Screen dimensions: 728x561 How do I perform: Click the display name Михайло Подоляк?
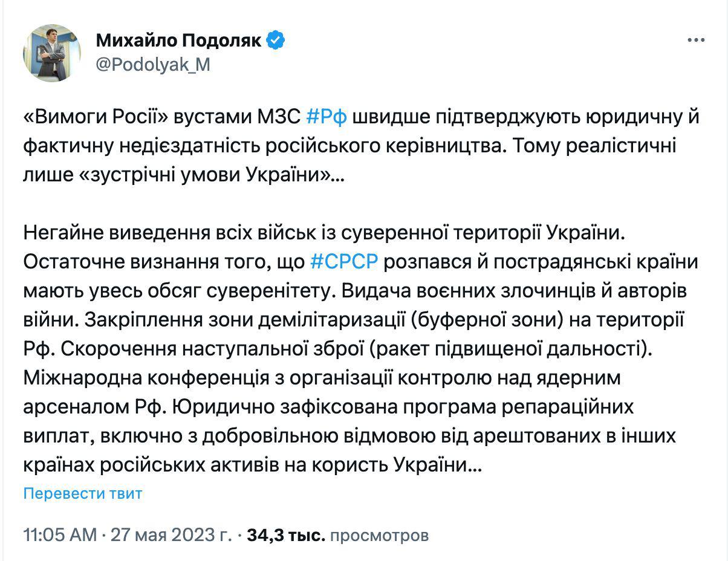(179, 41)
